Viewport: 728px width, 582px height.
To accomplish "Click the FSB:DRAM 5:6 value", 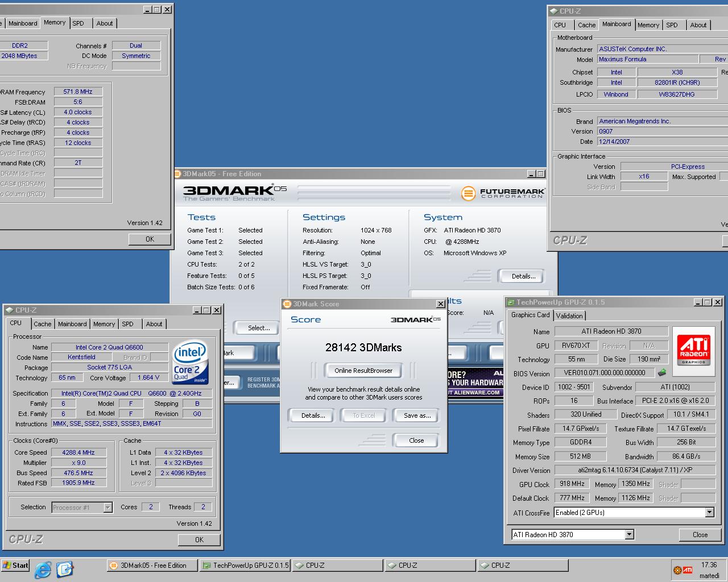I will pos(78,102).
